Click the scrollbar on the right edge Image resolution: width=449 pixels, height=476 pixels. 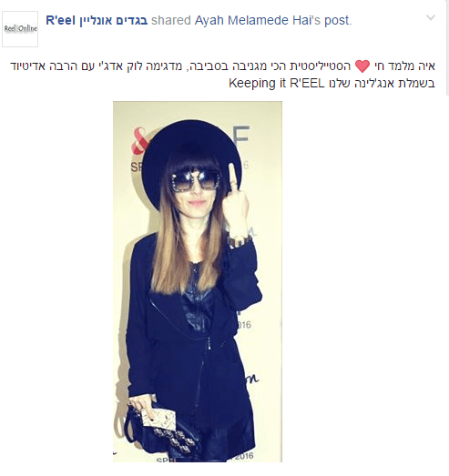pyautogui.click(x=447, y=48)
